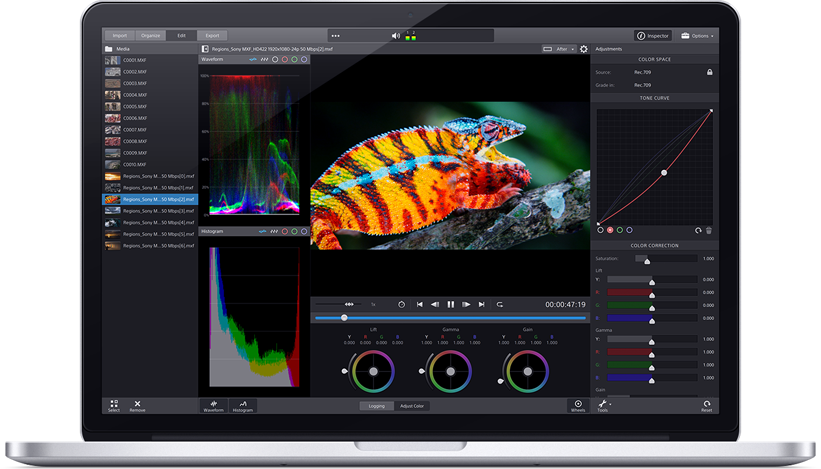This screenshot has width=821, height=469.
Task: Show the Waveform scope via bottom toolbar
Action: click(x=214, y=404)
